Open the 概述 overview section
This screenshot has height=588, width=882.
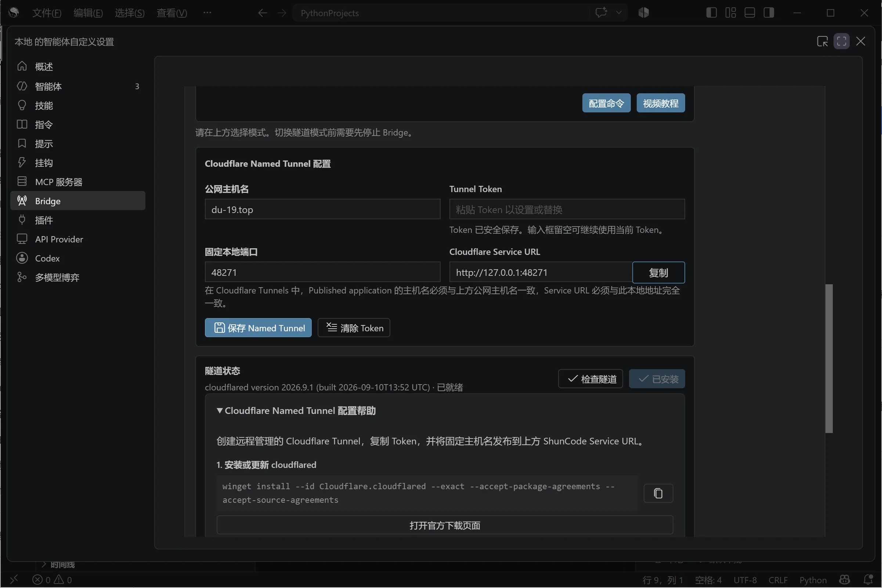click(77, 66)
